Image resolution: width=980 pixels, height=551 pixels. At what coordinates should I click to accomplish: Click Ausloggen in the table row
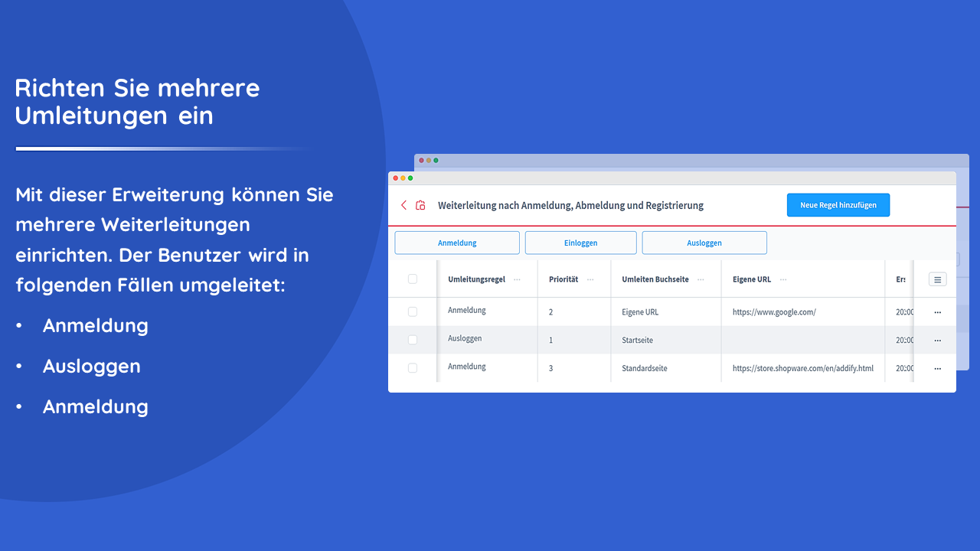[465, 338]
